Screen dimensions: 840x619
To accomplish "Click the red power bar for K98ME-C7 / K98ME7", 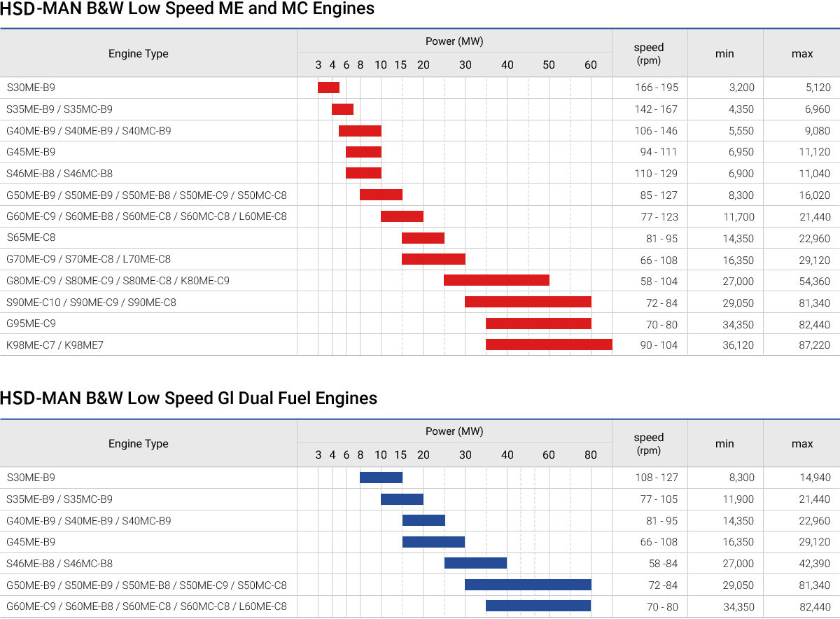I will click(x=549, y=345).
